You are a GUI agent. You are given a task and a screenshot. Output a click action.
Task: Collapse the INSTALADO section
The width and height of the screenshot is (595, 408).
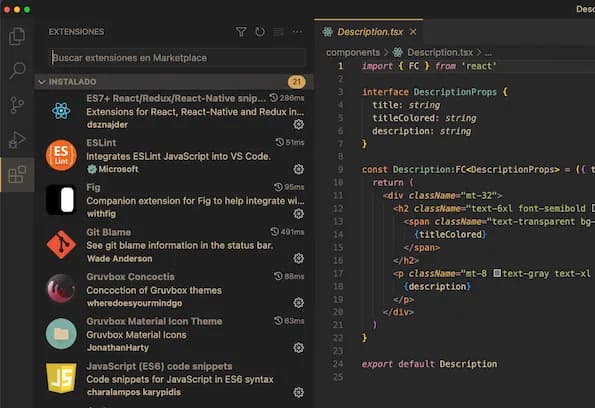(x=42, y=82)
